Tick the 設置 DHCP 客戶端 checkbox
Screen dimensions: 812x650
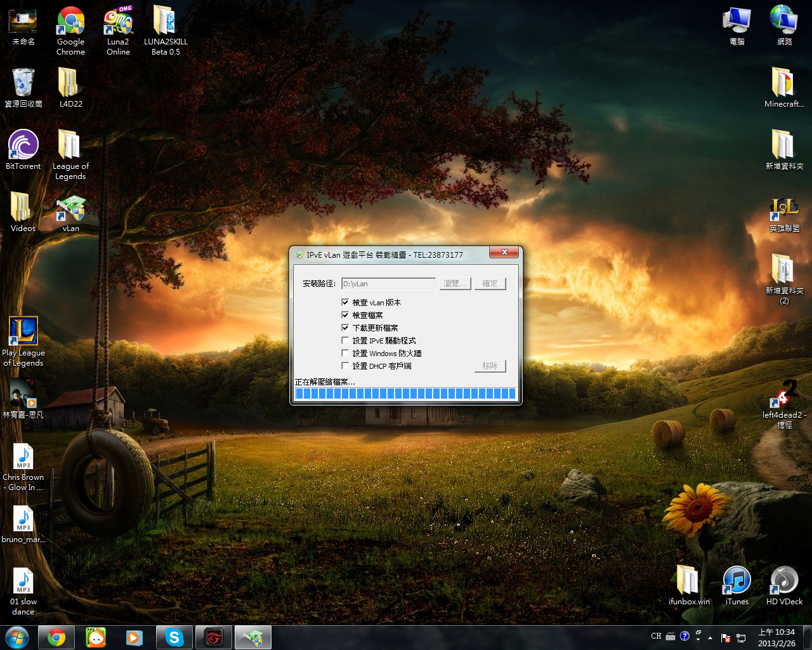(x=345, y=366)
